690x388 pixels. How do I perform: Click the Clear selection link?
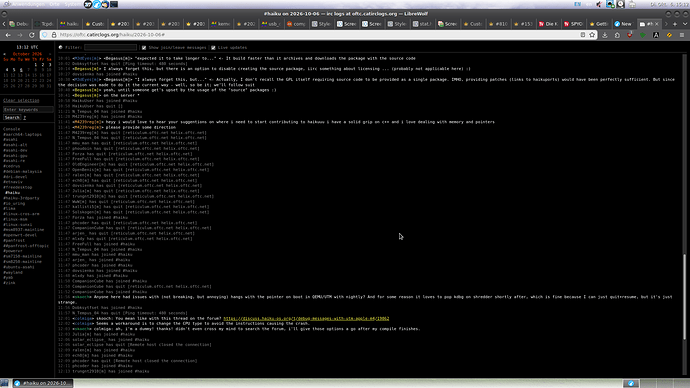coord(21,100)
